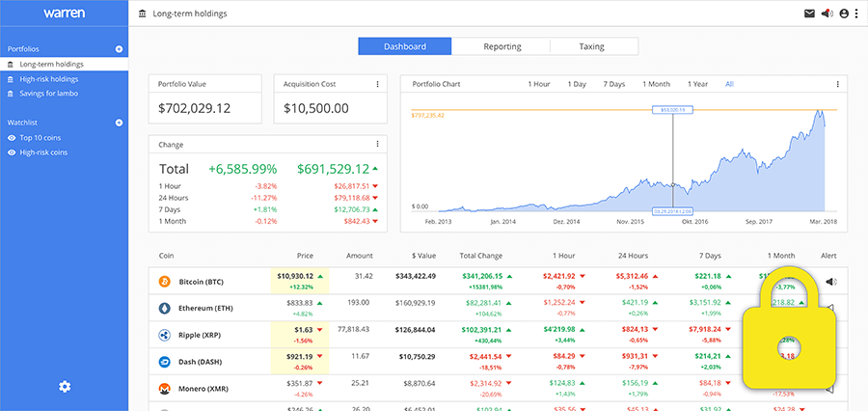Sort table by Total Change header

pos(481,256)
